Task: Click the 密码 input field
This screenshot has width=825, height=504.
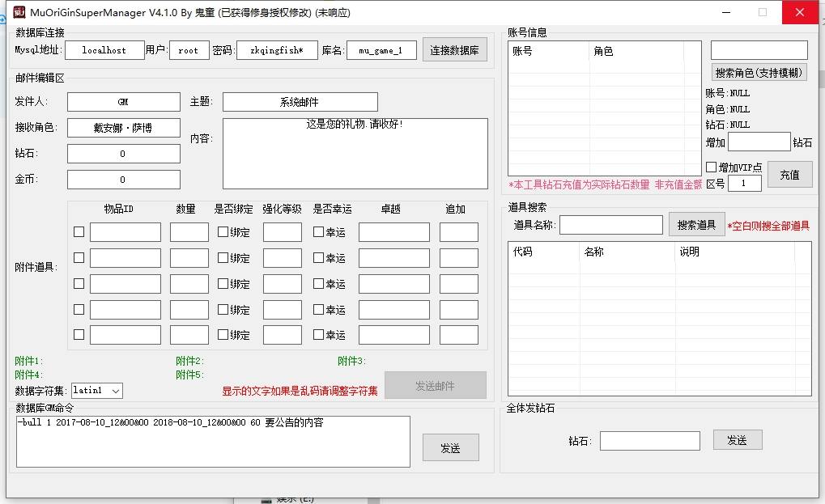Action: click(277, 50)
